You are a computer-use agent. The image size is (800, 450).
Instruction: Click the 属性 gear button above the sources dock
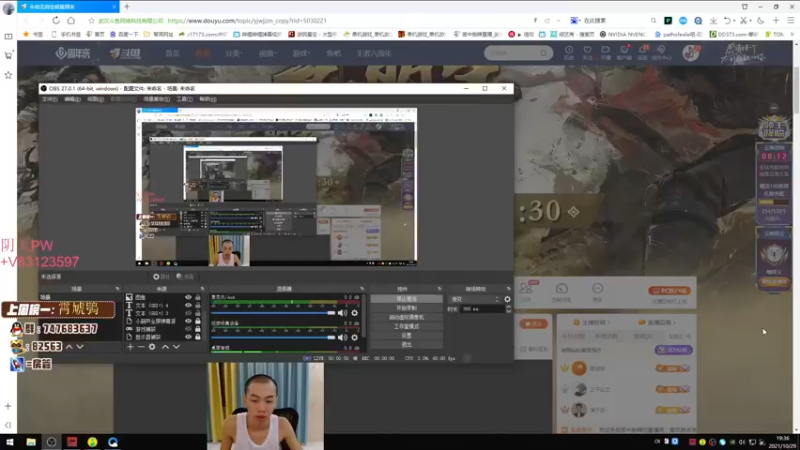tap(161, 277)
